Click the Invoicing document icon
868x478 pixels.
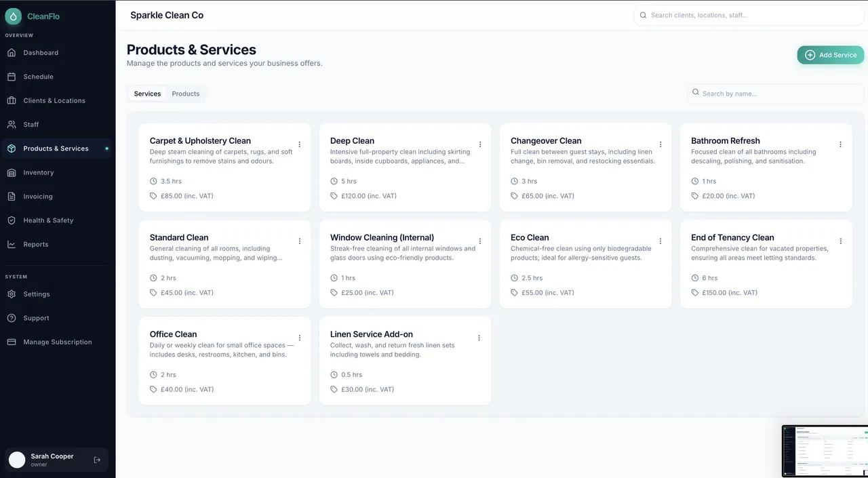tap(12, 197)
